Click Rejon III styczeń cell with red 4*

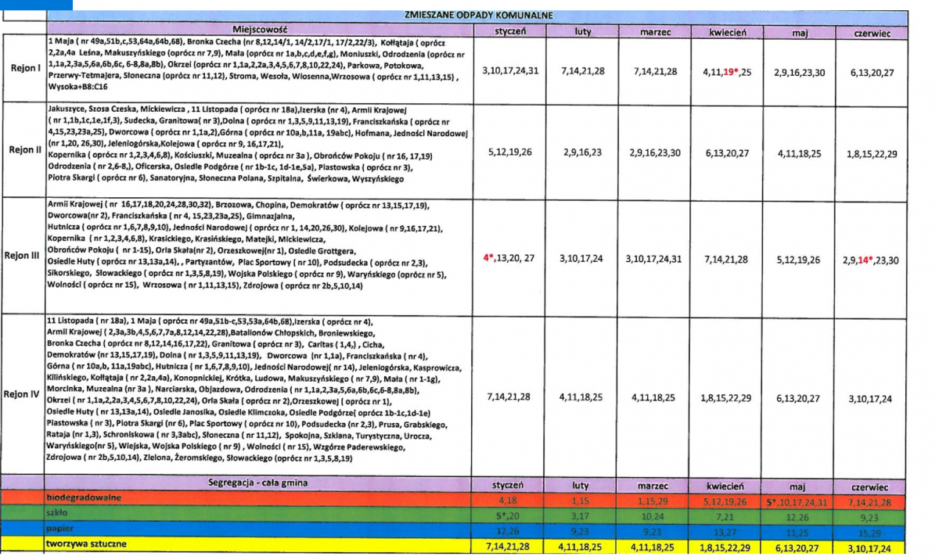(511, 257)
